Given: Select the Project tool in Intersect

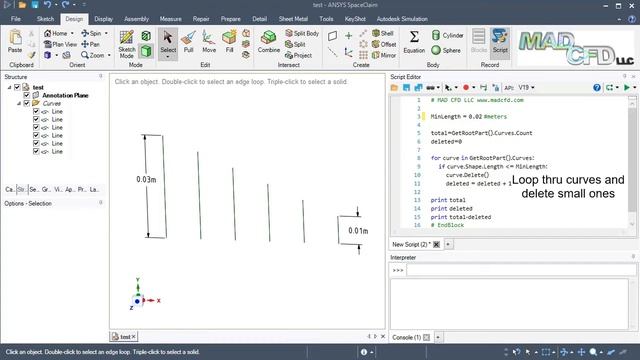Looking at the screenshot, I should point(299,55).
